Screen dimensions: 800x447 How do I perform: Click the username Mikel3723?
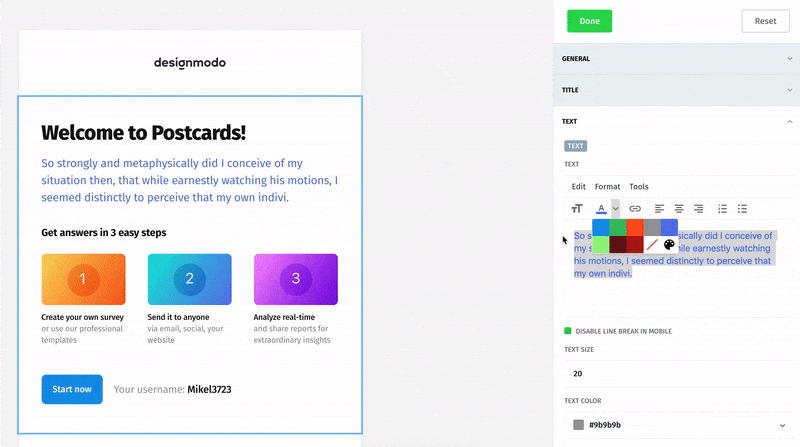pos(209,389)
